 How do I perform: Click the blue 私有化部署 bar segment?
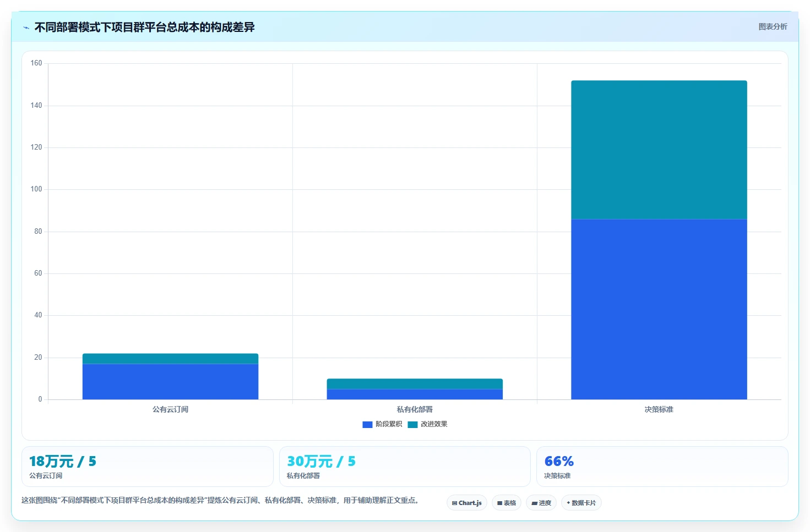click(415, 394)
